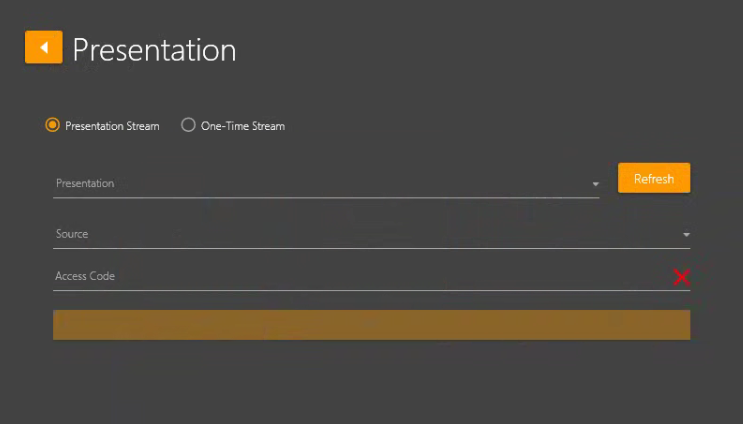Click the Presentation page title heading
The height and width of the screenshot is (424, 743).
154,50
